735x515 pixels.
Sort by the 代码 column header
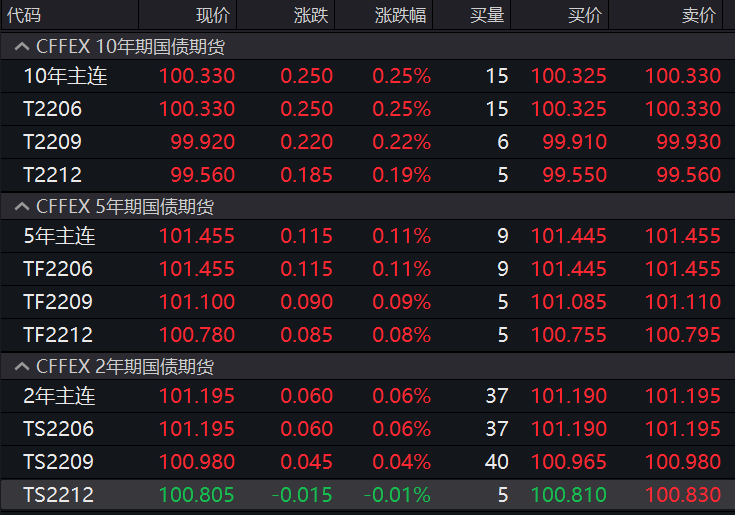point(24,15)
